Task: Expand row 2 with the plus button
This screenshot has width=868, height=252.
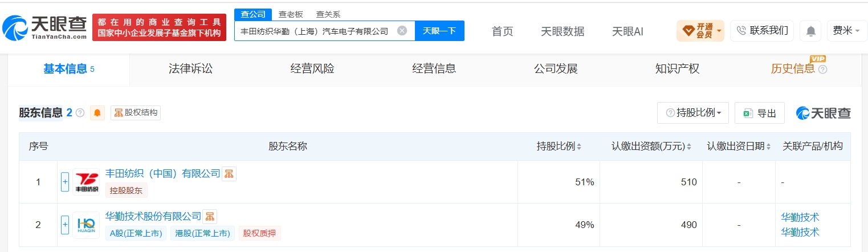Action: pyautogui.click(x=65, y=225)
